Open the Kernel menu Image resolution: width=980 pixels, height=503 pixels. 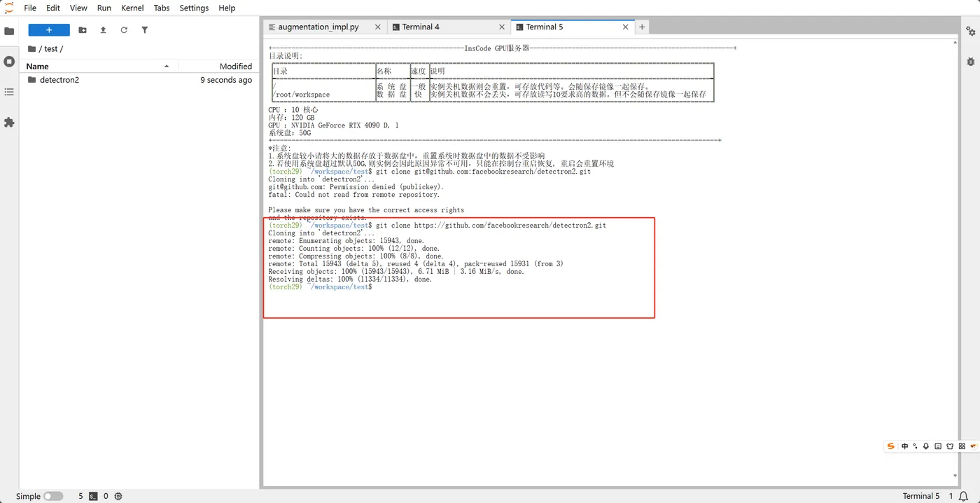132,8
